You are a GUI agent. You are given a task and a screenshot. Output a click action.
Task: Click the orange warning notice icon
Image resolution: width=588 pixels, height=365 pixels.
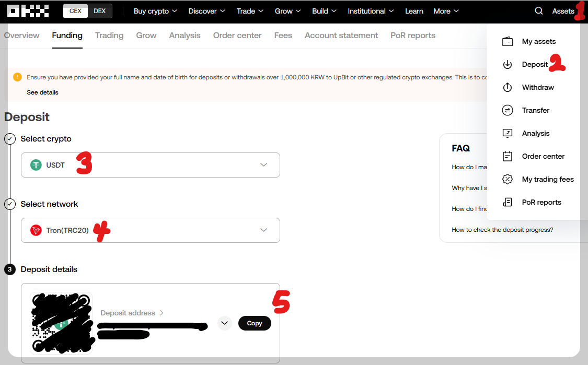pos(17,77)
